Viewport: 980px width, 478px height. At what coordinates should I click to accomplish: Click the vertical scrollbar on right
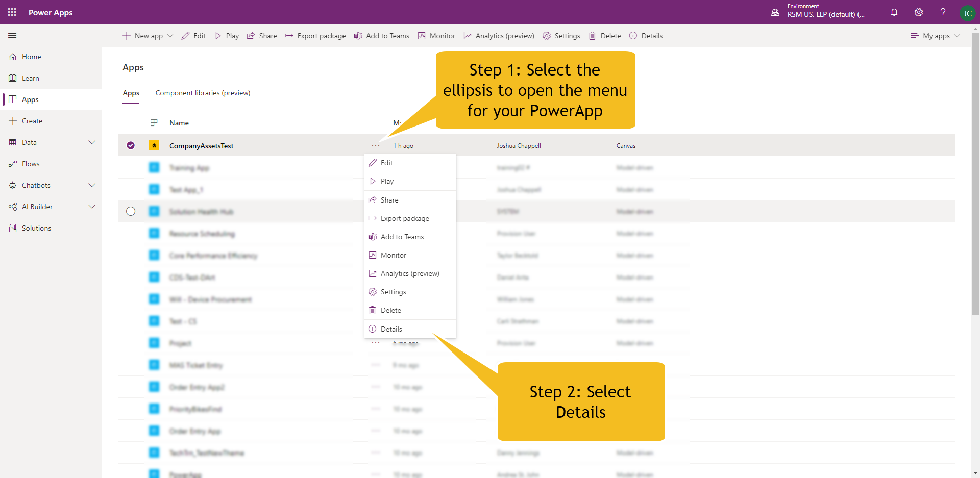975,173
